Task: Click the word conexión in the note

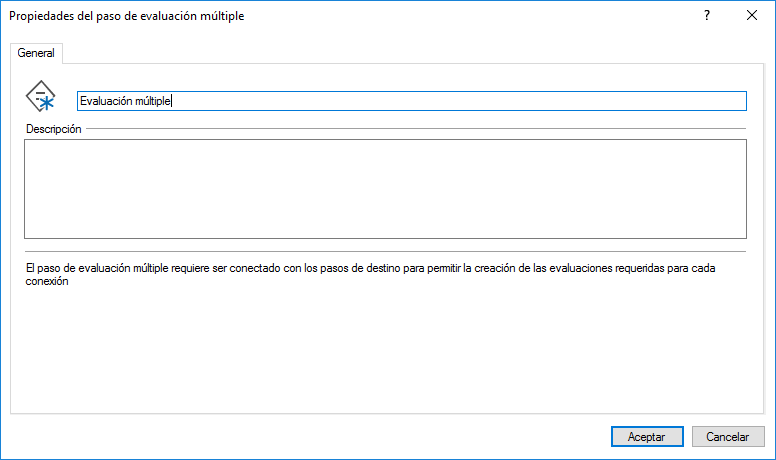Action: pyautogui.click(x=47, y=281)
